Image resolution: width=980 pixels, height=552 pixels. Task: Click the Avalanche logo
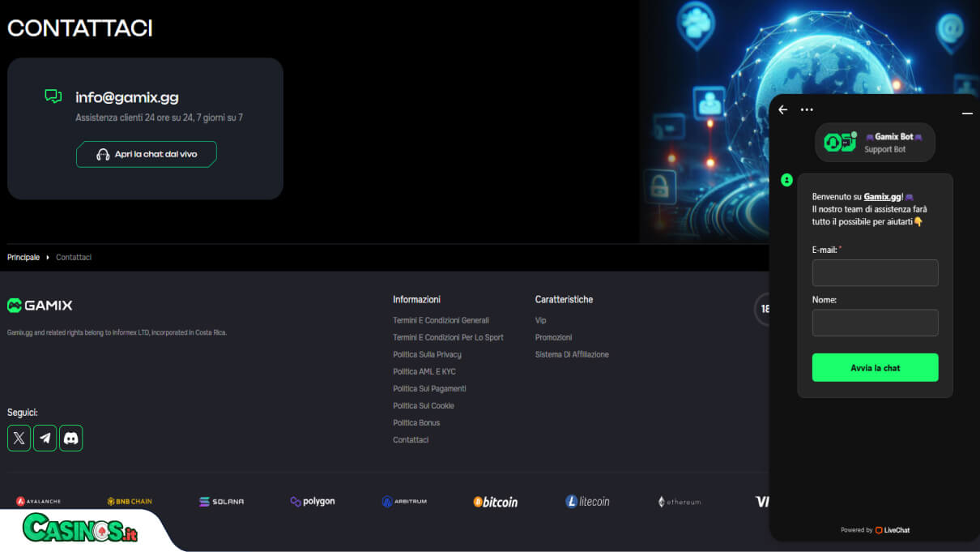click(38, 502)
